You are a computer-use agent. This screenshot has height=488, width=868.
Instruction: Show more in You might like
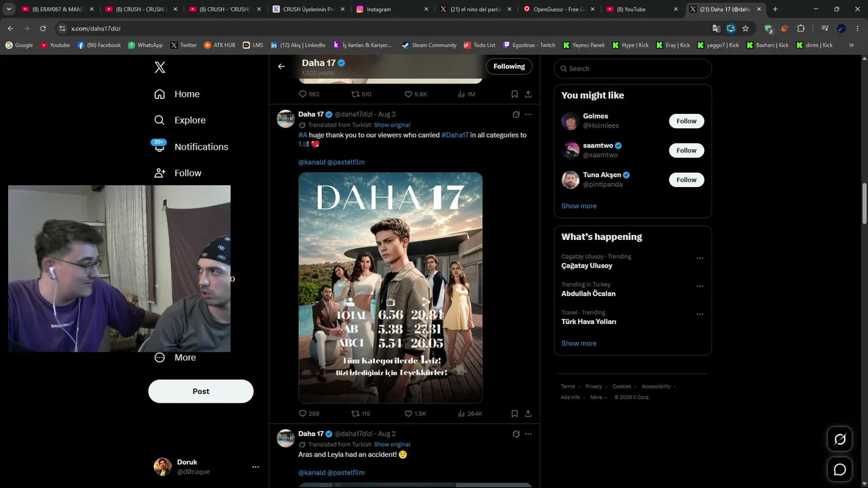click(x=579, y=206)
